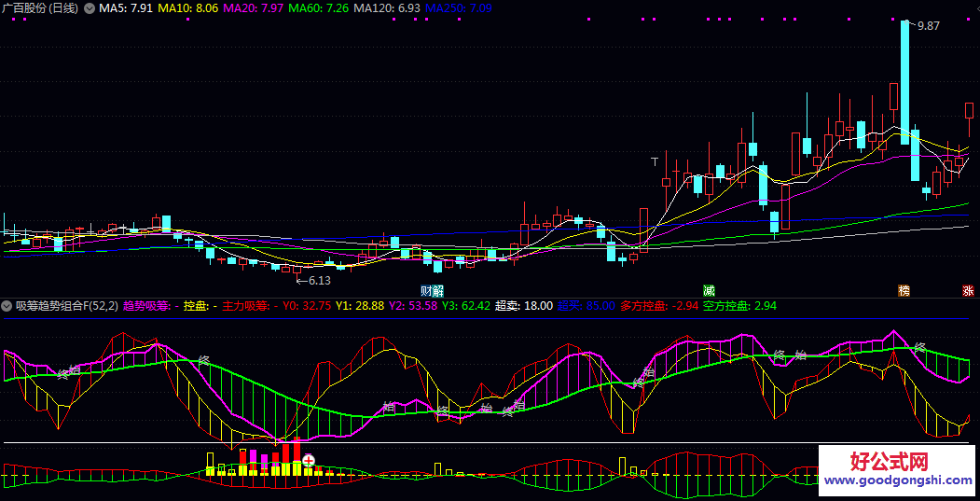Image resolution: width=980 pixels, height=501 pixels.
Task: Select the 主力吸筹 value label
Action: click(x=251, y=306)
